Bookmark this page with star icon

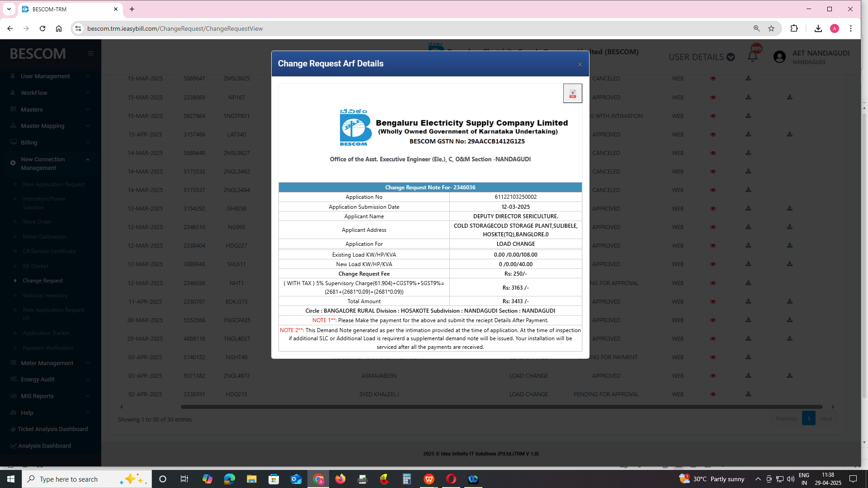click(x=771, y=28)
